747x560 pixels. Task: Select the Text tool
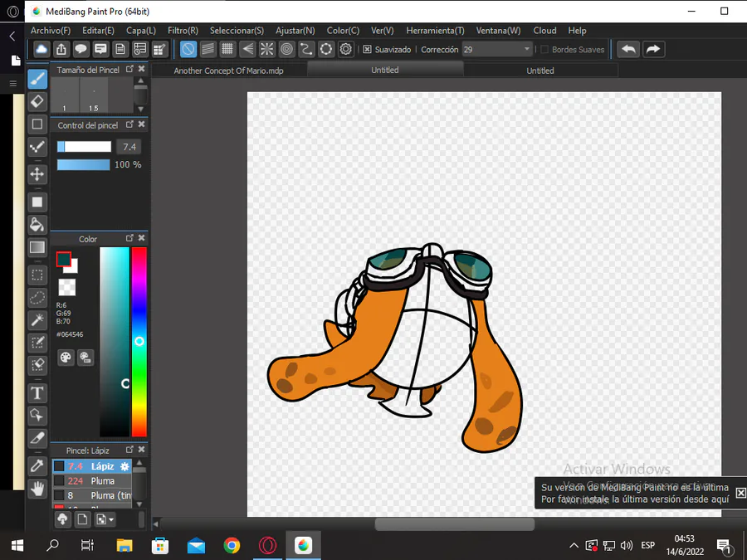pos(37,393)
